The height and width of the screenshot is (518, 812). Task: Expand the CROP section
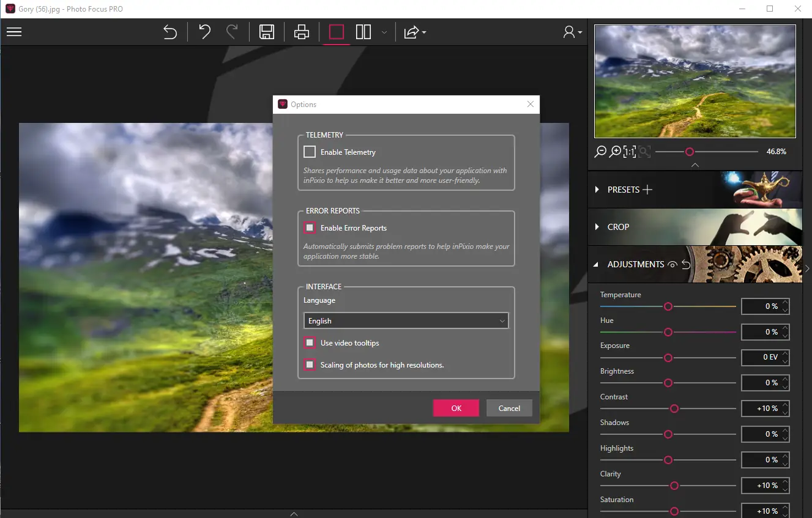coord(597,227)
